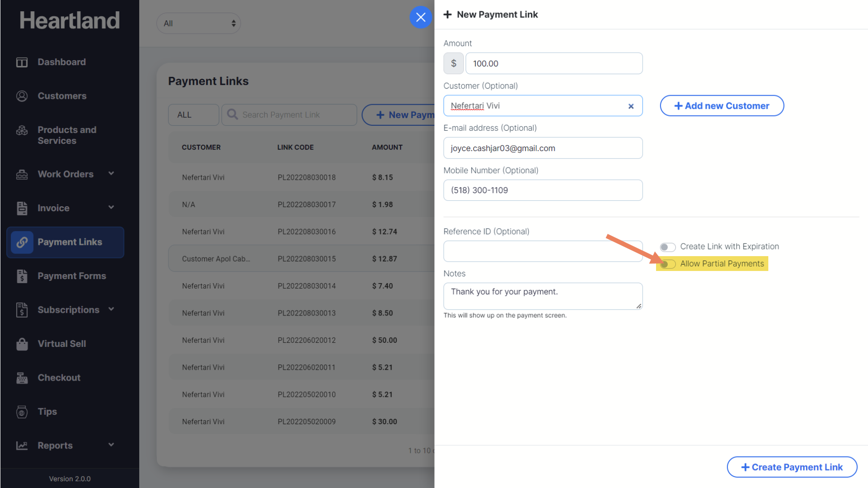
Task: Open Dashboard from the sidebar
Action: tap(62, 62)
